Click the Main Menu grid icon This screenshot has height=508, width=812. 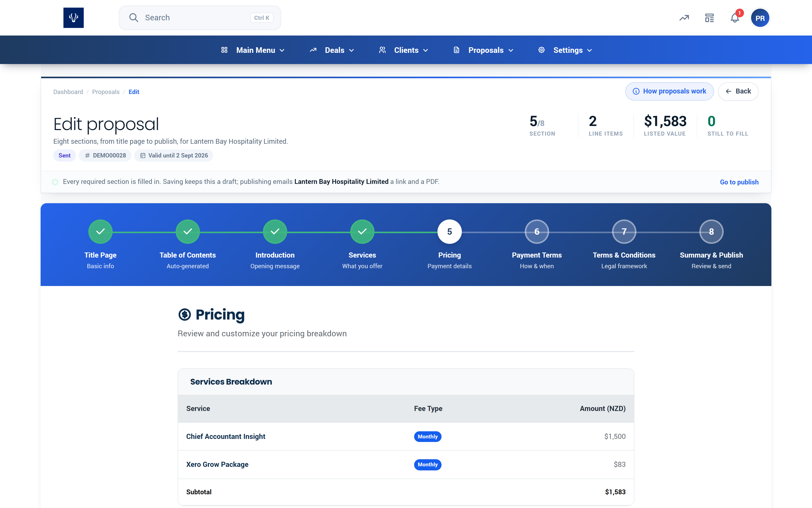[x=225, y=50]
